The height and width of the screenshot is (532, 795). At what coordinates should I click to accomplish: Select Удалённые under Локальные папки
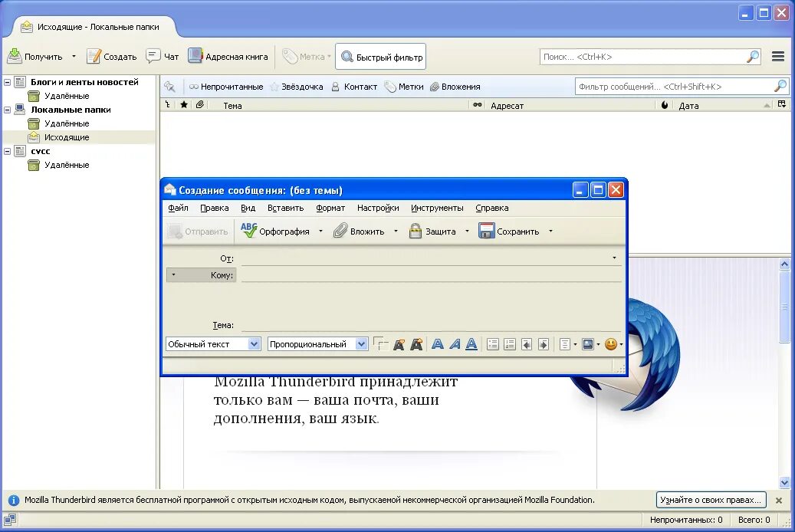(x=67, y=123)
